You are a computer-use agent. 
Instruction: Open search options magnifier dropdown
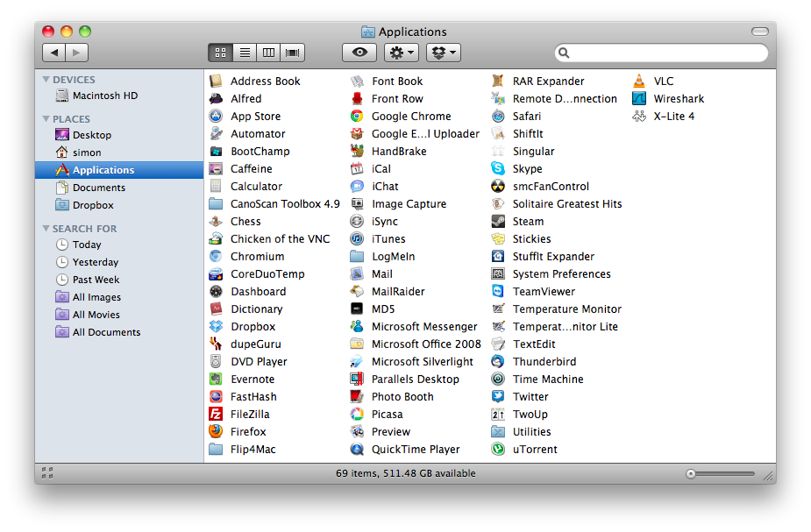coord(565,53)
